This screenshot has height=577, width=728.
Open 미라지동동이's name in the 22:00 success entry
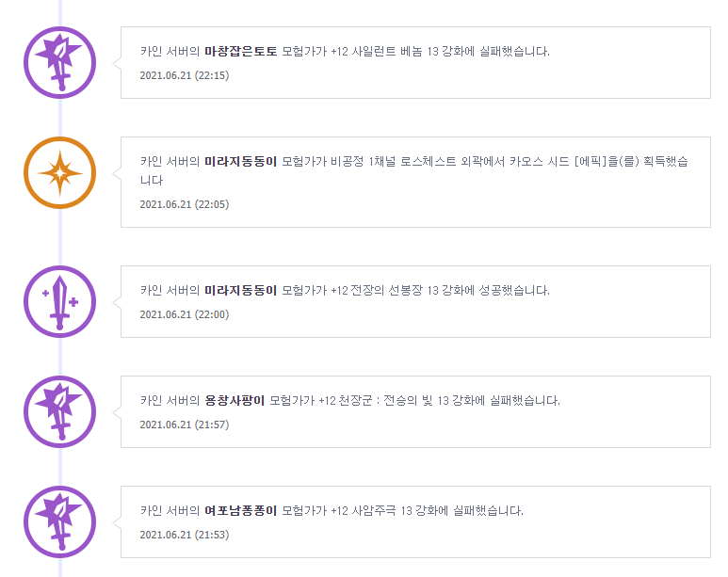coord(240,291)
